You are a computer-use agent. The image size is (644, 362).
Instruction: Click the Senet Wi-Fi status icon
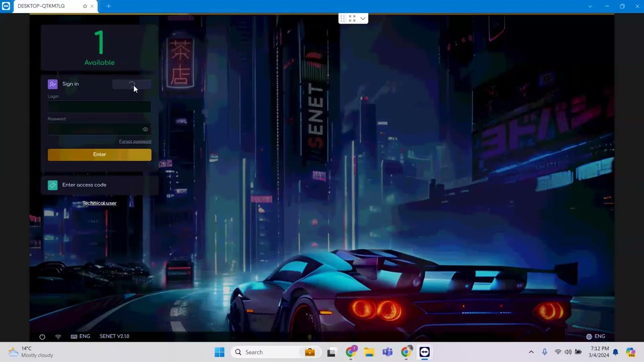(58, 336)
